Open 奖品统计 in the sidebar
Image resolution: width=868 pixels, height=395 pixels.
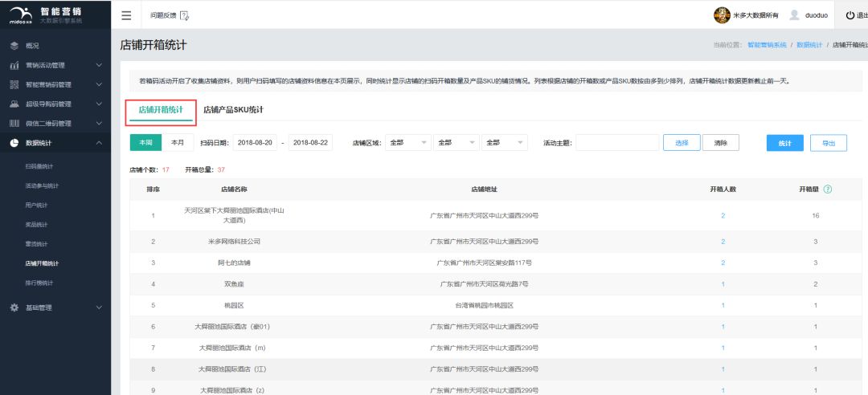click(36, 225)
